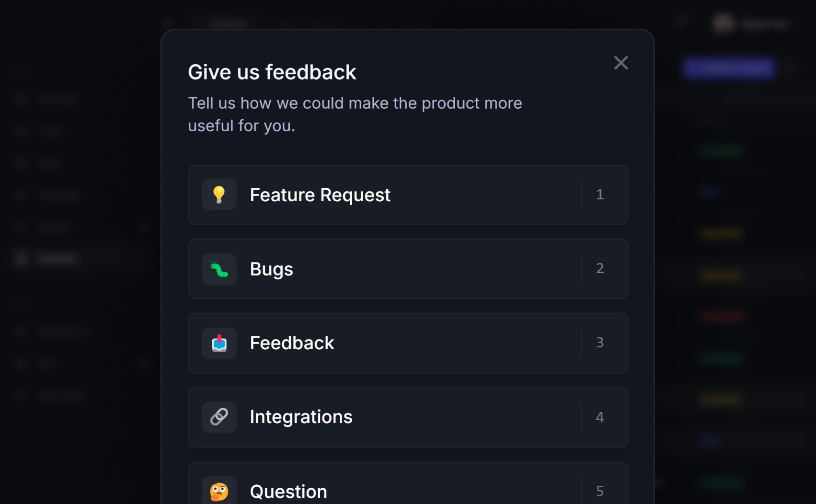Click the subtitle starting 'Tell us how'
This screenshot has width=816, height=504.
coord(355,114)
